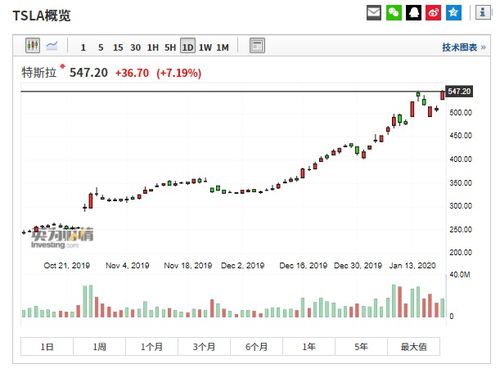Click the Oct 21, 2019 date label
Screen dimensions: 500x373
point(67,265)
